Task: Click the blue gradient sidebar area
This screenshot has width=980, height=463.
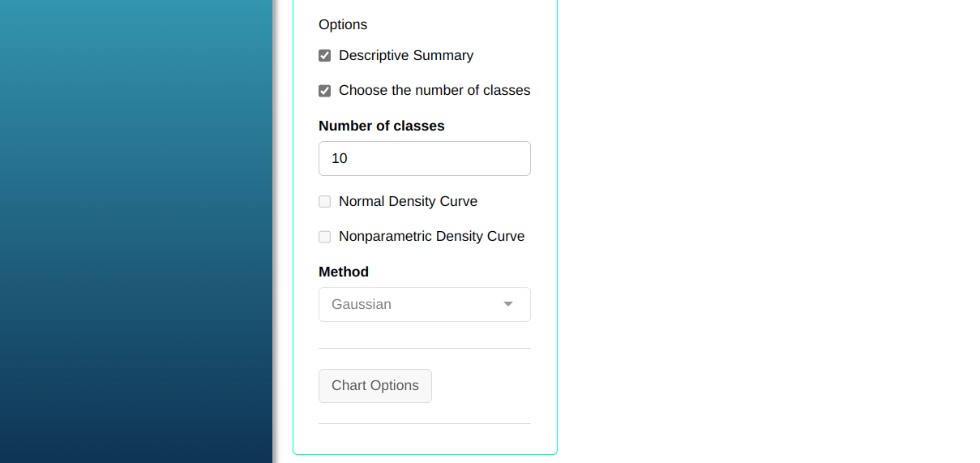Action: click(x=135, y=231)
